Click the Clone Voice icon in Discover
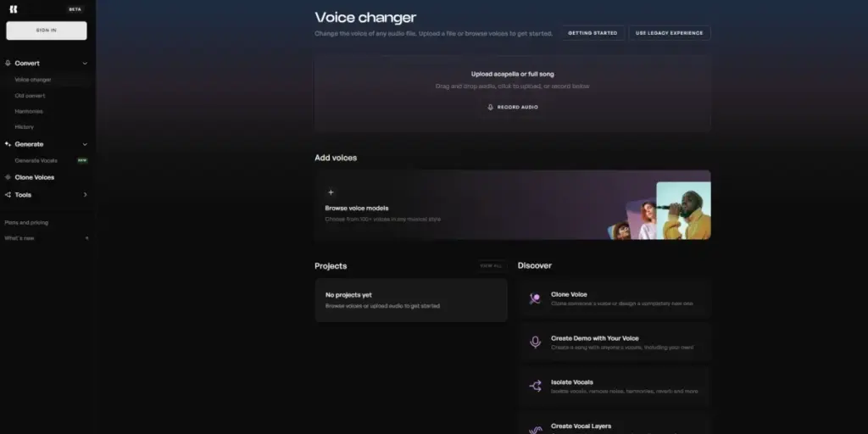This screenshot has width=868, height=434. pos(535,298)
